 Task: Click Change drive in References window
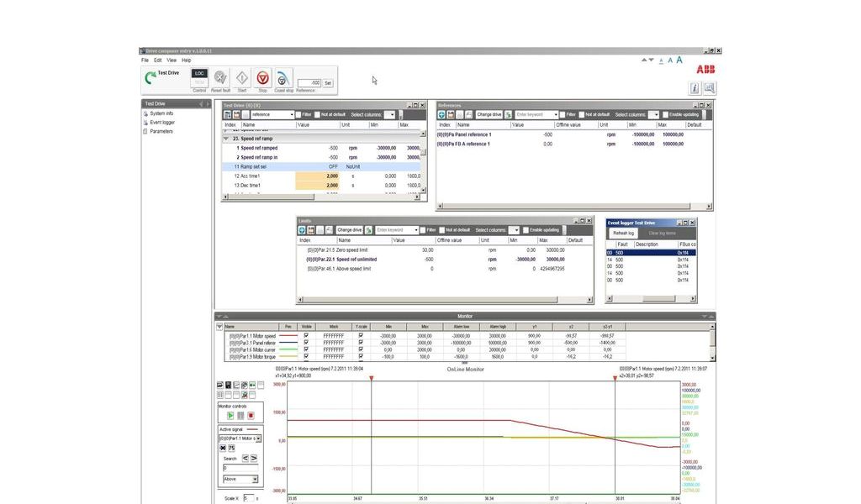tap(489, 114)
